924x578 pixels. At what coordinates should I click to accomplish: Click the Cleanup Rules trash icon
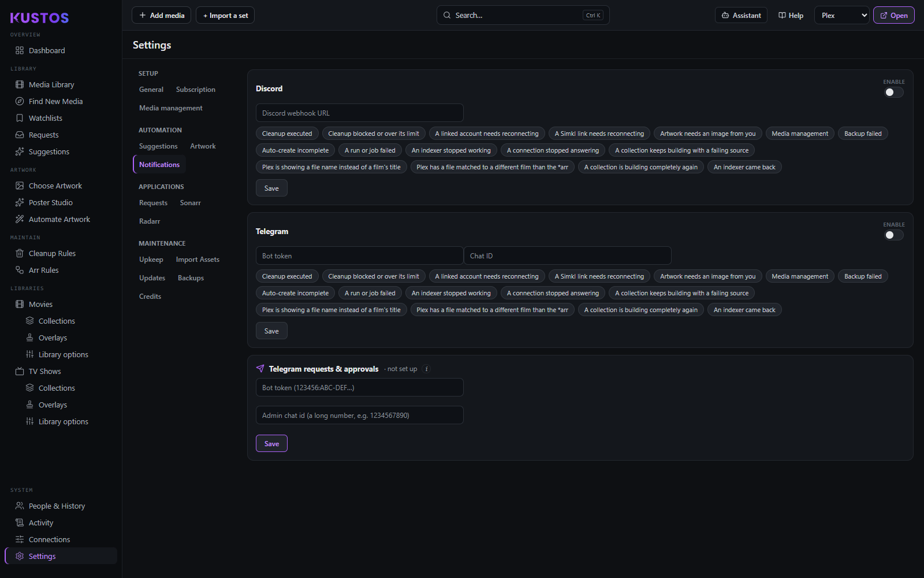coord(20,253)
